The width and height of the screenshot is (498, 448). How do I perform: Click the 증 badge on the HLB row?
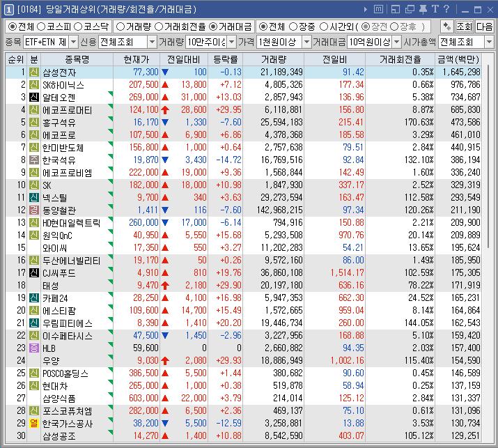34,348
